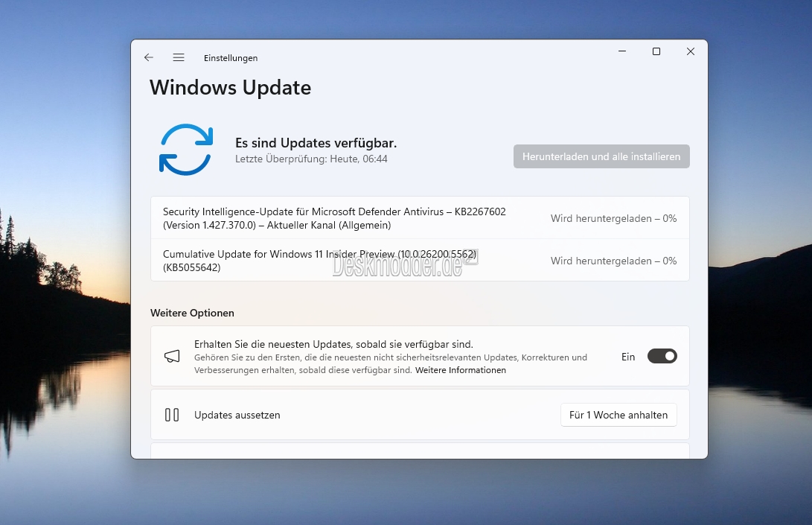Click the Einstellungen window title
Screen dimensions: 812x525
231,58
